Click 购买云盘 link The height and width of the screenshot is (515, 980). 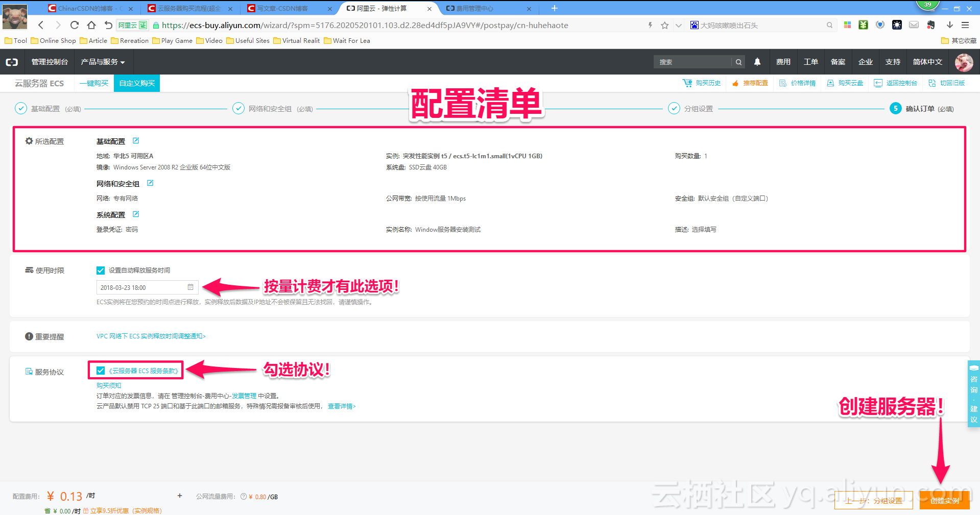pos(845,83)
